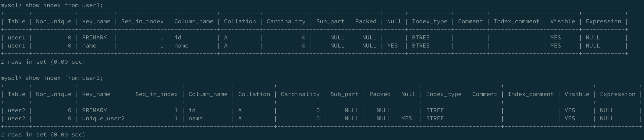The image size is (644, 140).
Task: Click BTREE in the unique_user2 row
Action: 435,119
